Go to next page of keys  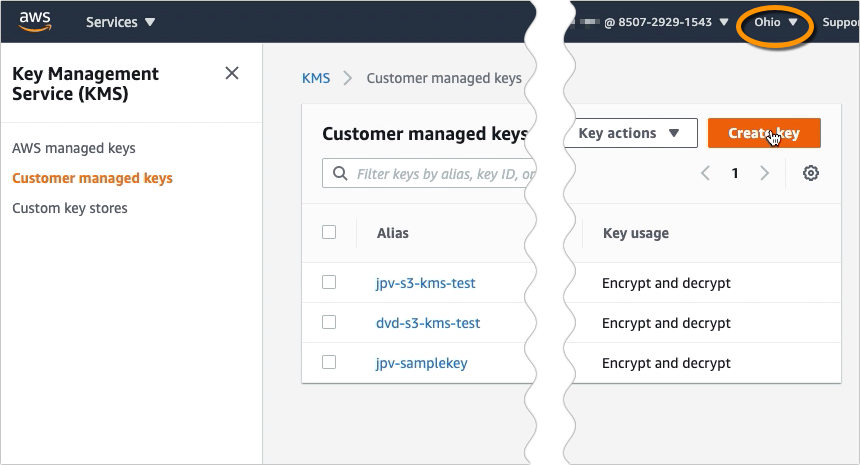[765, 173]
